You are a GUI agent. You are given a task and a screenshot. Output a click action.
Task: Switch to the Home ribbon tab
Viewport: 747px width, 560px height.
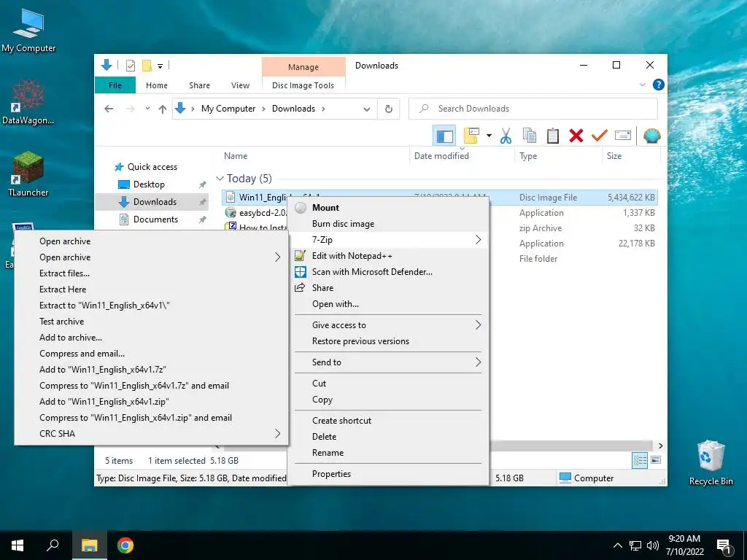coord(157,85)
